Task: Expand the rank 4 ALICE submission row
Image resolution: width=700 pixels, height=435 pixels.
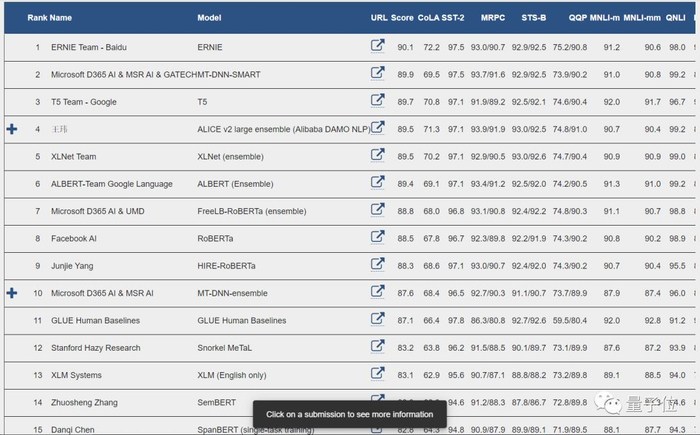Action: pyautogui.click(x=12, y=129)
